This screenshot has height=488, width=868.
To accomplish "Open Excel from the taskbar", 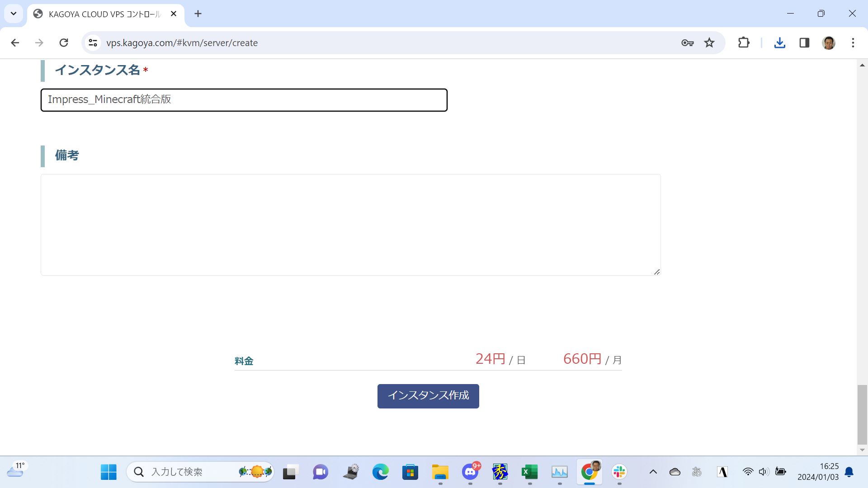I will coord(529,472).
